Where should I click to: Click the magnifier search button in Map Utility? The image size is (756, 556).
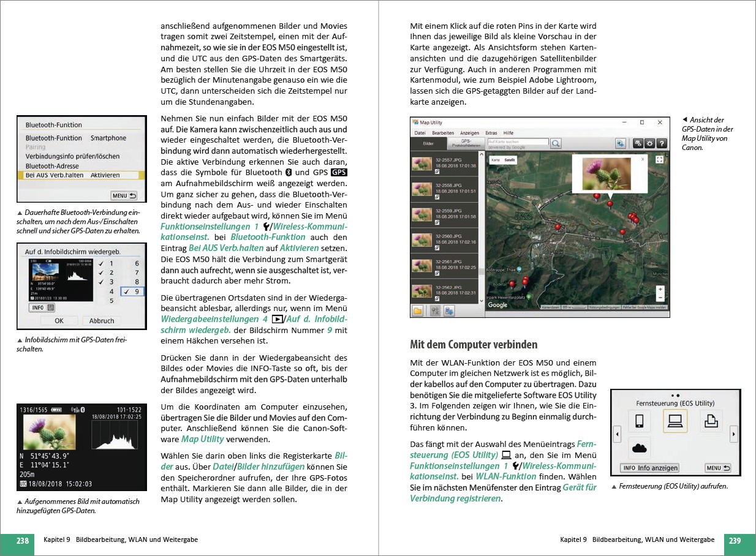556,143
